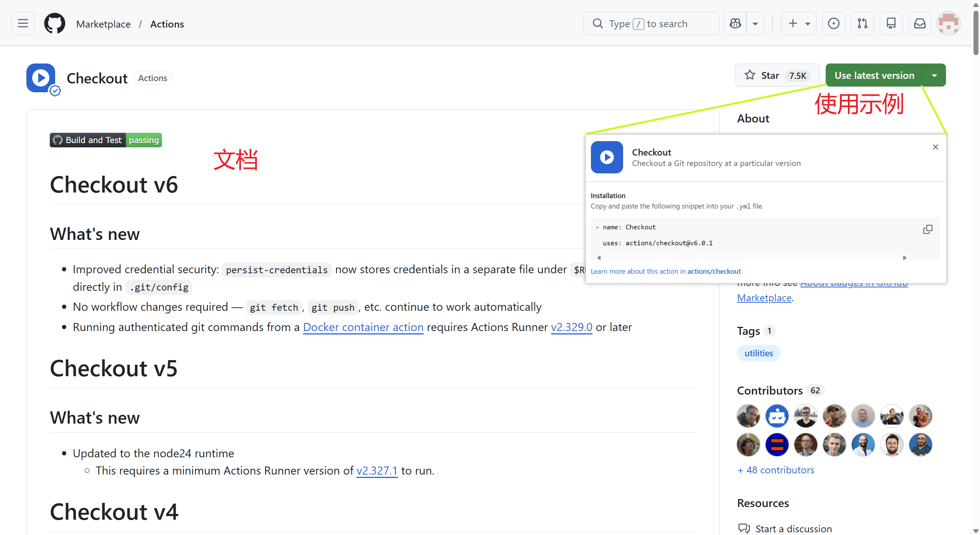The width and height of the screenshot is (980, 535).
Task: Expand the Use latest version dropdown arrow
Action: click(x=934, y=75)
